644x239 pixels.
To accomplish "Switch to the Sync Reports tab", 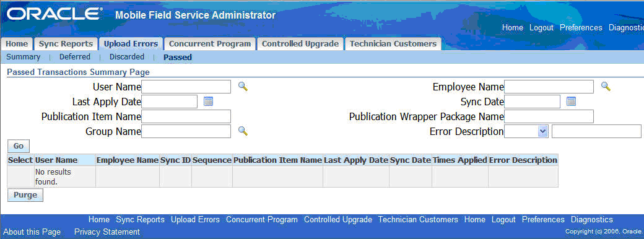I will coord(66,44).
